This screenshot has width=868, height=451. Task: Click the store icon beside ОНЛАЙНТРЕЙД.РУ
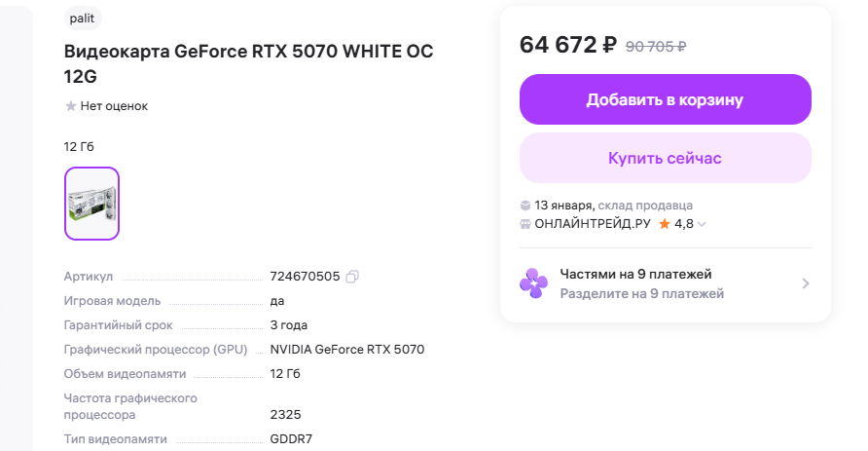tap(525, 224)
